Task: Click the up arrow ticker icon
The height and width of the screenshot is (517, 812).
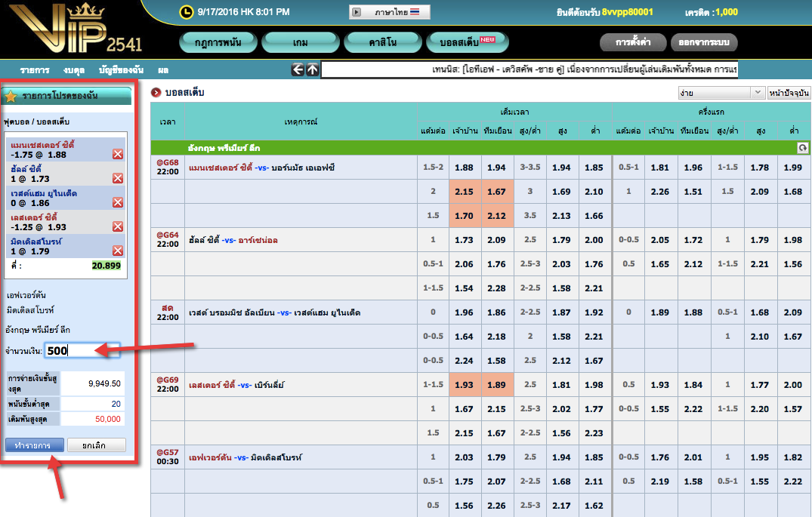Action: [312, 69]
